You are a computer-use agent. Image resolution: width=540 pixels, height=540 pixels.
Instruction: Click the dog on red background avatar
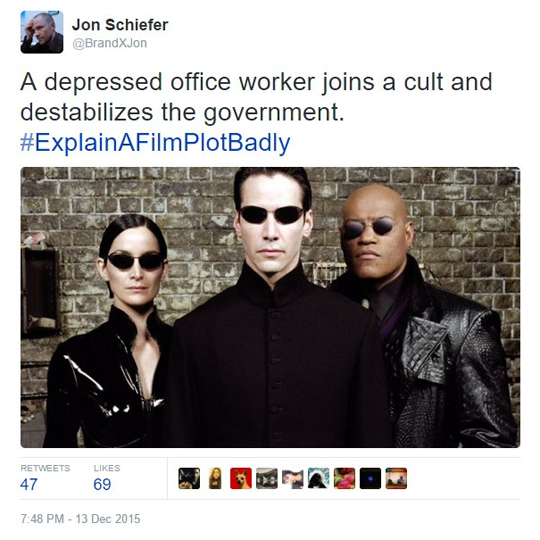click(241, 478)
